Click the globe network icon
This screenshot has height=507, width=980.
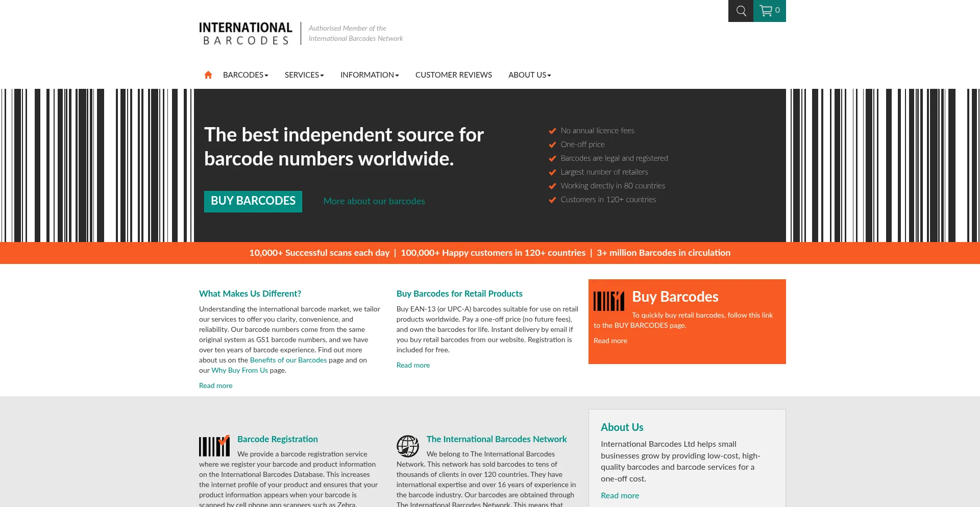[408, 446]
